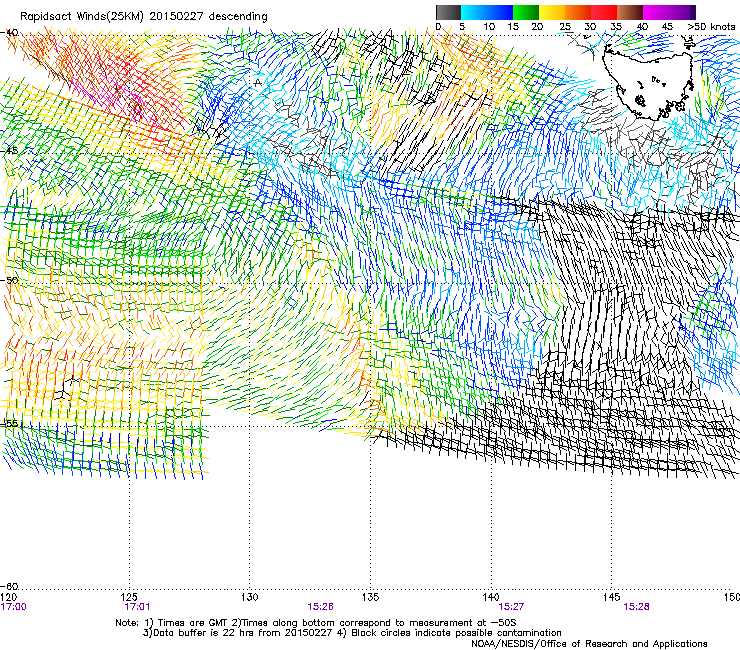Click the '-40' latitude axis label
The height and width of the screenshot is (650, 740).
point(9,33)
